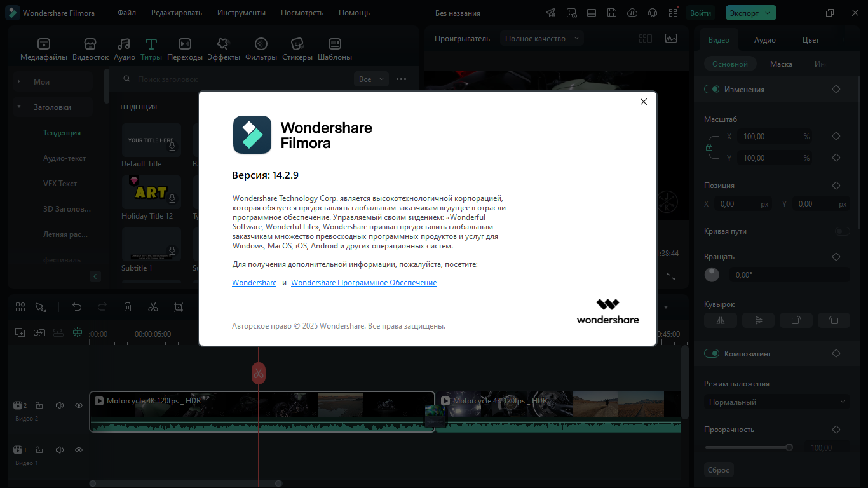This screenshot has width=868, height=488.
Task: Switch to the Аудио properties tab
Action: tap(765, 40)
